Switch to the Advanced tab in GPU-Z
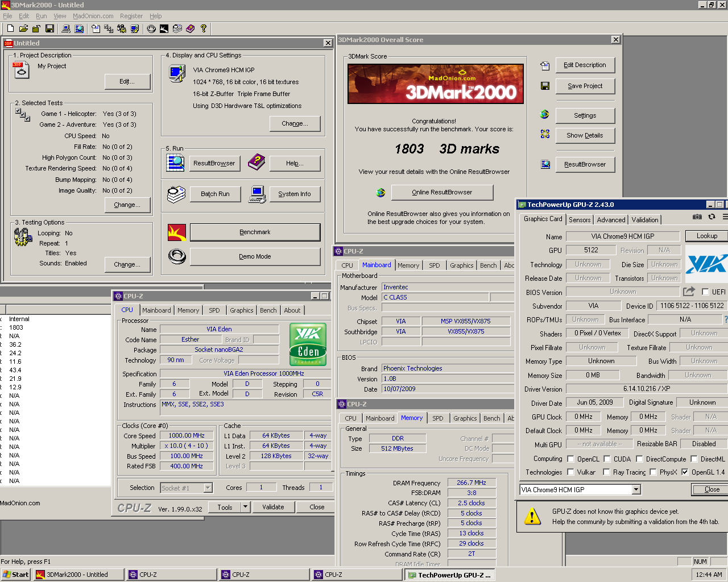Image resolution: width=728 pixels, height=582 pixels. pos(611,220)
